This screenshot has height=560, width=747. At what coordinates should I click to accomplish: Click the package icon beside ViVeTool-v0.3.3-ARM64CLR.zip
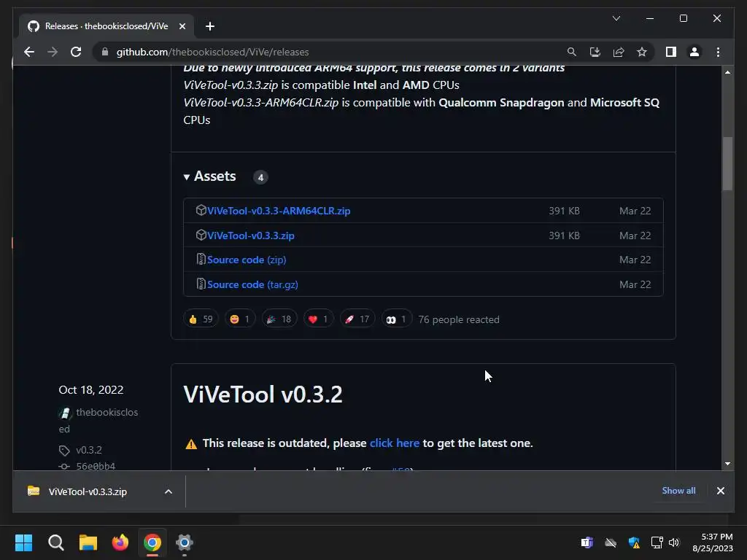tap(201, 210)
